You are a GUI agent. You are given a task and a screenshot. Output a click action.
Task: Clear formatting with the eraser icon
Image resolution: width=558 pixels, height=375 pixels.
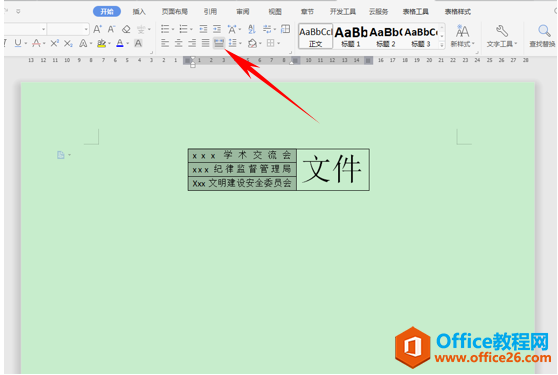(126, 29)
